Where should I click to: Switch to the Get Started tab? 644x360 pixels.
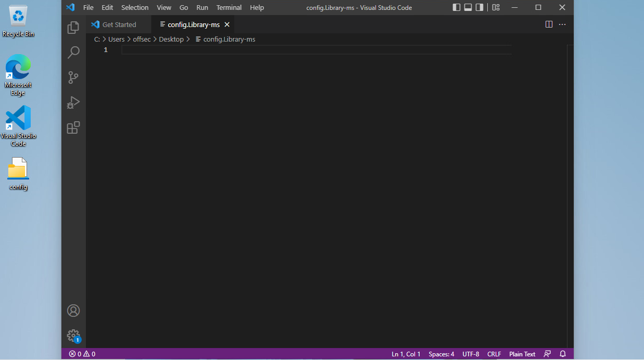click(119, 24)
